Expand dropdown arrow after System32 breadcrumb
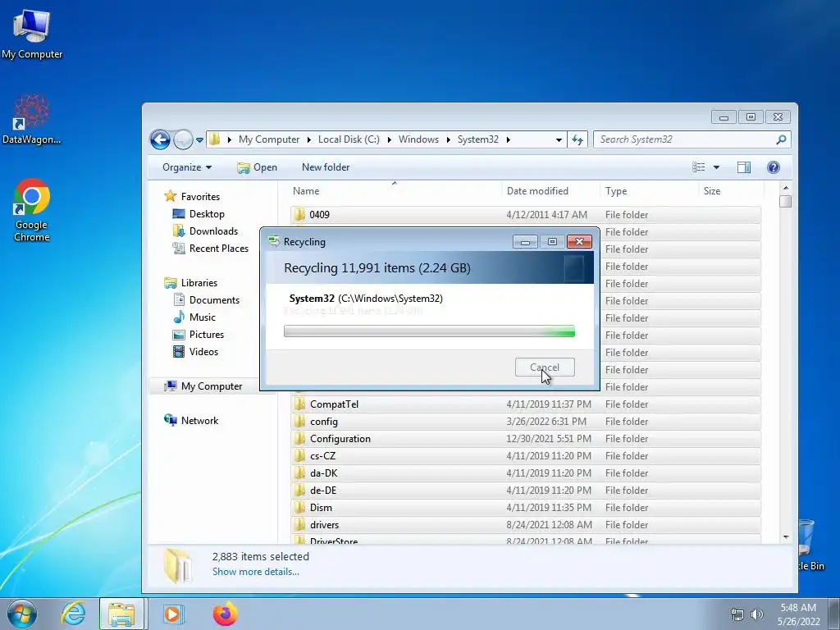 tap(508, 139)
